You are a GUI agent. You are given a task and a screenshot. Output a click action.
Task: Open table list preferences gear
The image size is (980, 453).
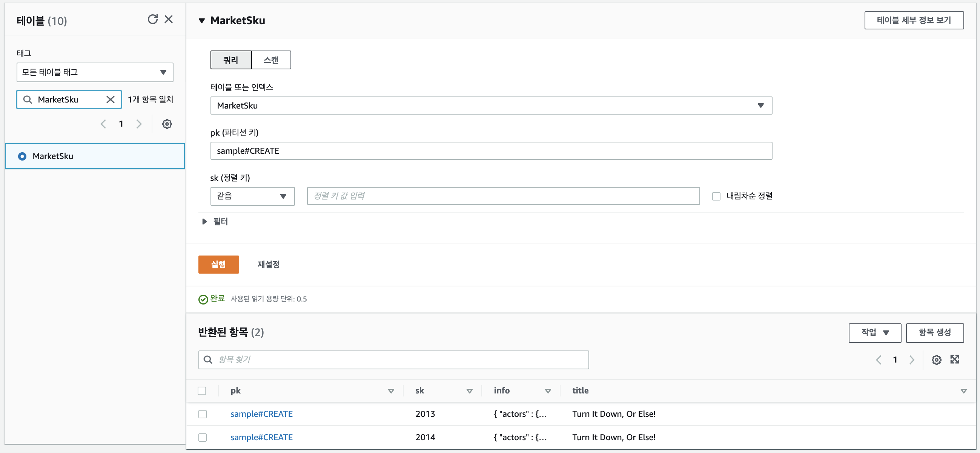tap(167, 124)
